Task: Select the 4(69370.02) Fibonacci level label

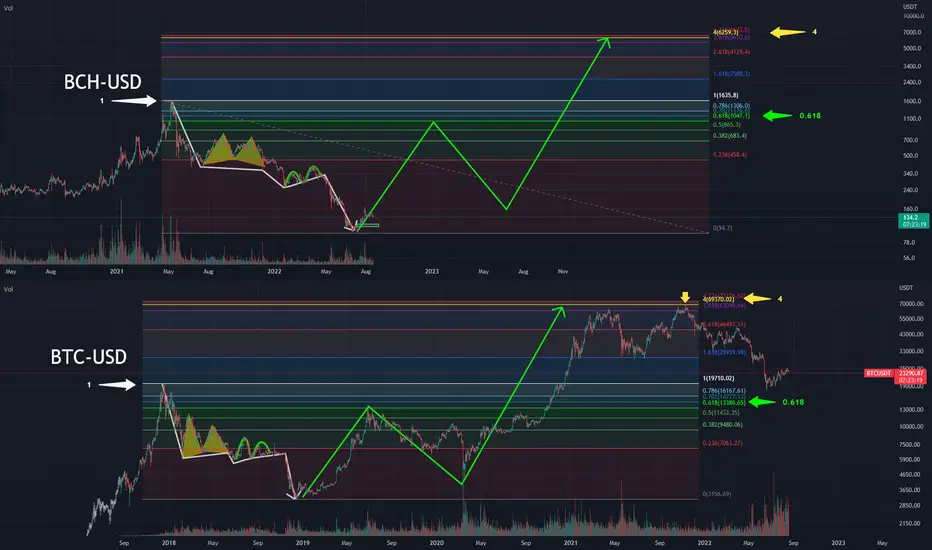Action: (x=718, y=299)
